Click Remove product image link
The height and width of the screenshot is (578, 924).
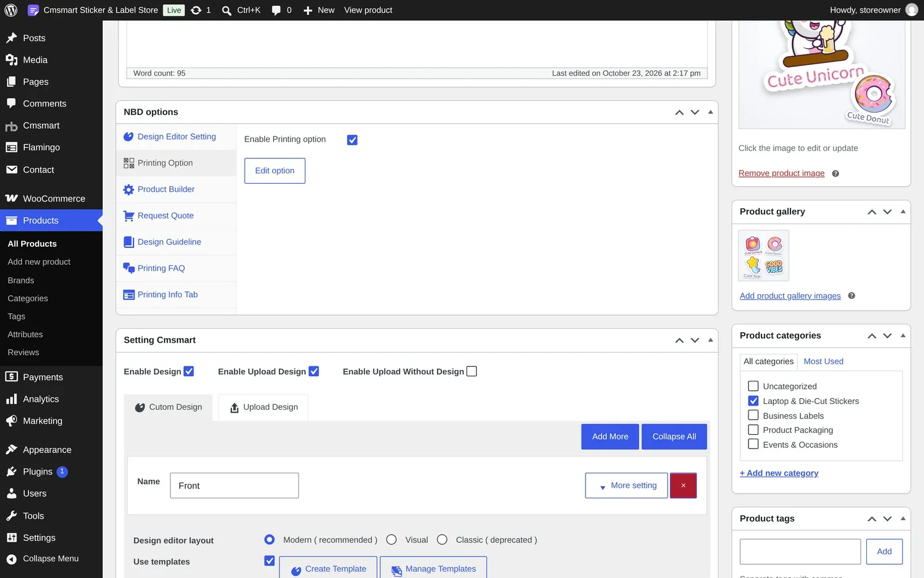point(781,173)
